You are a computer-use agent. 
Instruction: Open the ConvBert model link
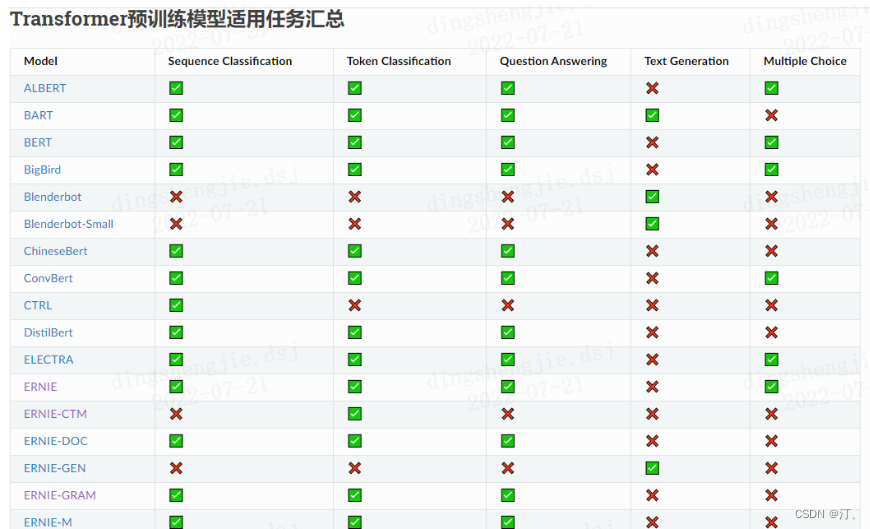(x=48, y=278)
